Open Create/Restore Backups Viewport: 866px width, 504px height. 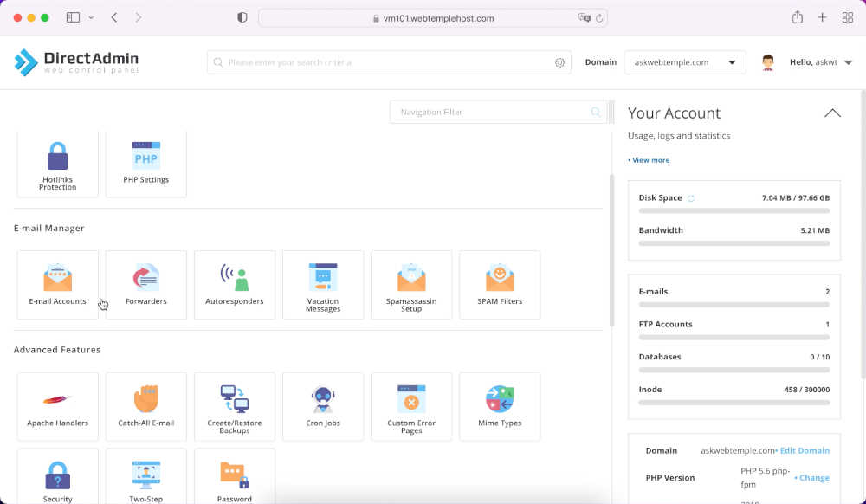pos(234,406)
